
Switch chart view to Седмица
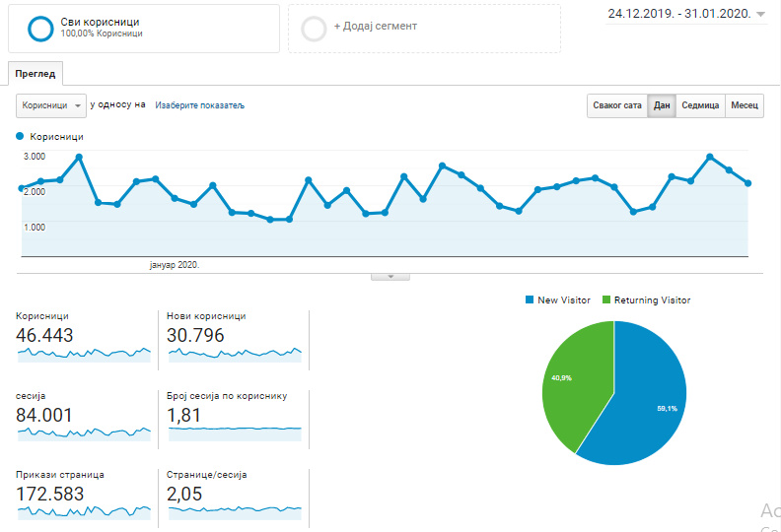700,105
